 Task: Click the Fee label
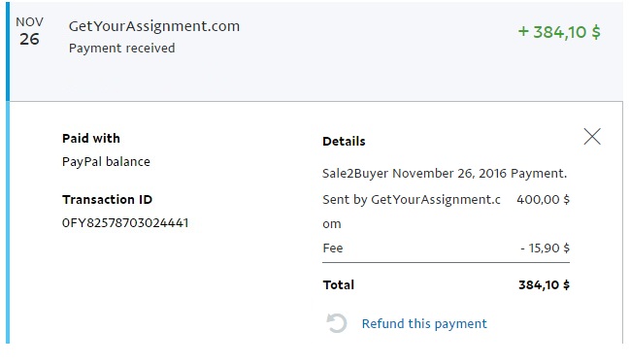coord(333,248)
